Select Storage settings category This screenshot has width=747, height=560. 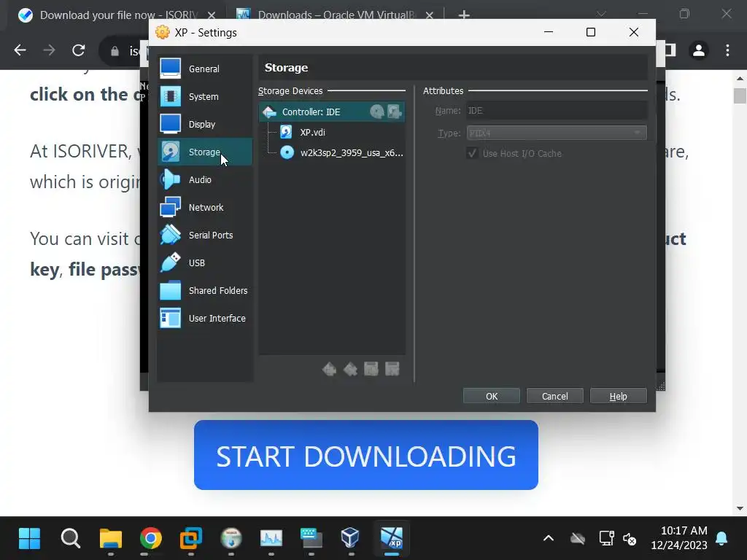[205, 152]
